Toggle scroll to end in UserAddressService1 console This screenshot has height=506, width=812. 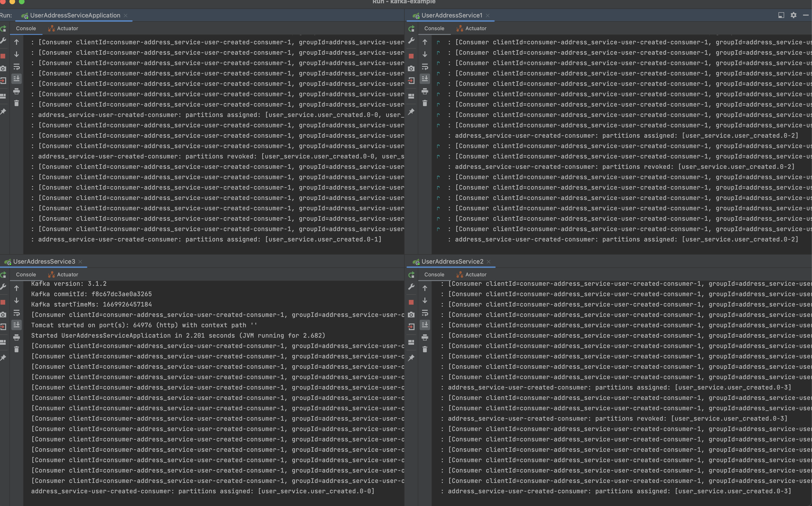[425, 79]
